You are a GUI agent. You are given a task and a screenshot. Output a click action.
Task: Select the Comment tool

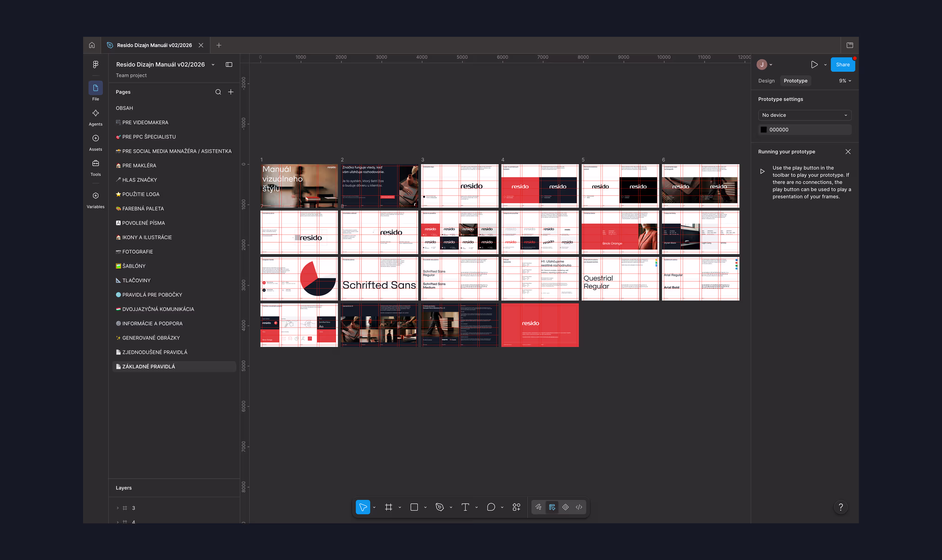click(491, 507)
